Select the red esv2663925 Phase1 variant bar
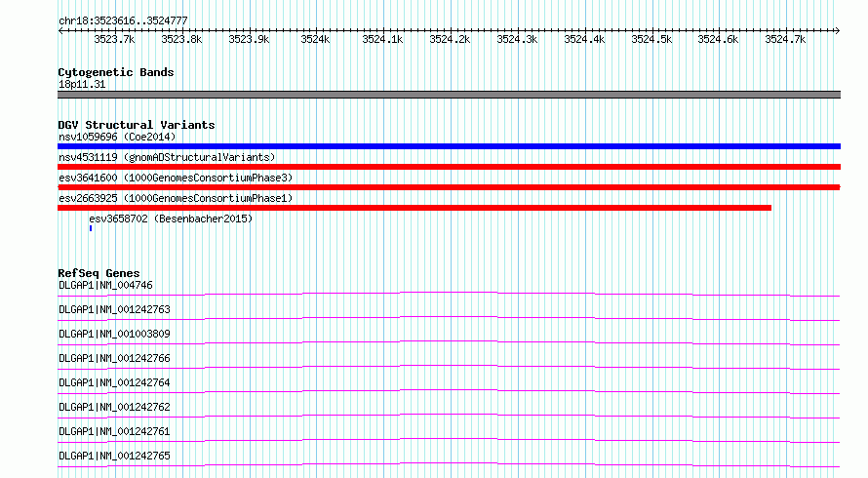Viewport: 868px width, 478px height. click(414, 208)
